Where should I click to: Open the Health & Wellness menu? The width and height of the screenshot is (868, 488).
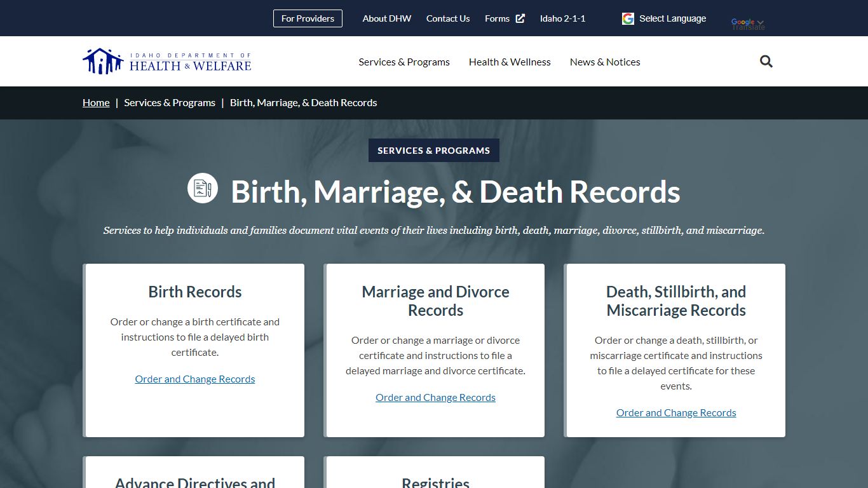tap(510, 62)
